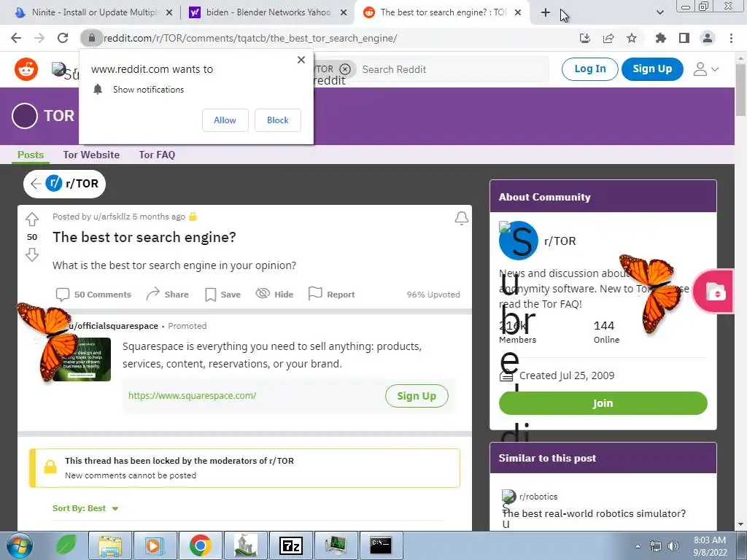Share the post

[x=167, y=295]
